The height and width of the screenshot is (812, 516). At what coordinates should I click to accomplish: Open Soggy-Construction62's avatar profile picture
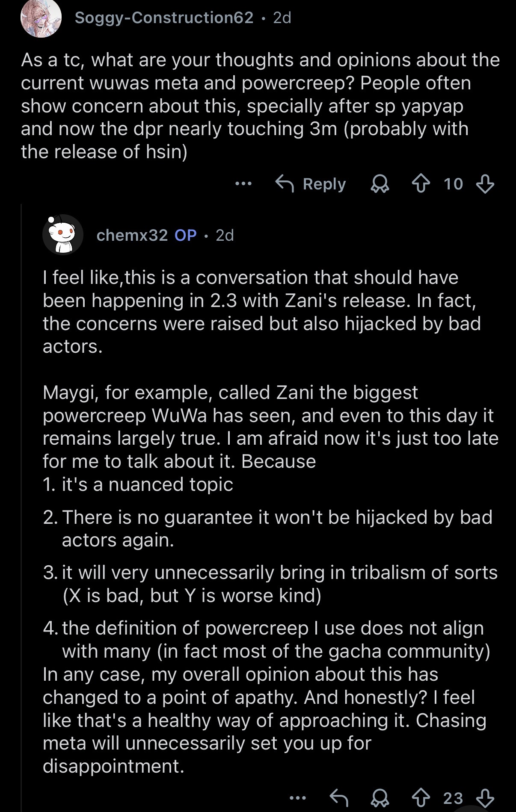pyautogui.click(x=41, y=18)
